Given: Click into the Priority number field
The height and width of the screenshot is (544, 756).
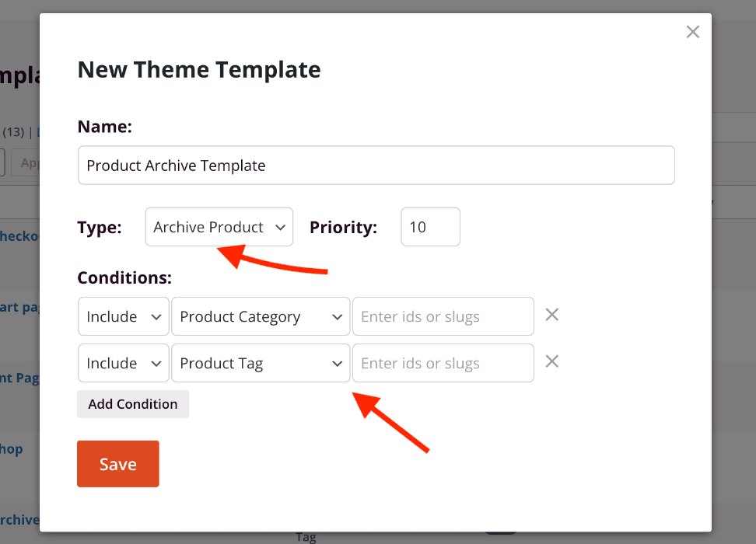Looking at the screenshot, I should pos(430,227).
